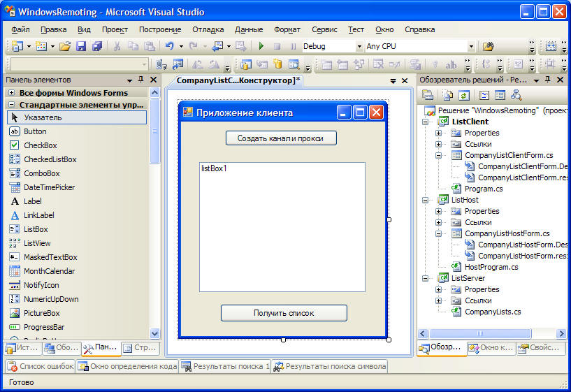This screenshot has height=392, width=571.
Task: Click the Получить список button
Action: point(284,313)
